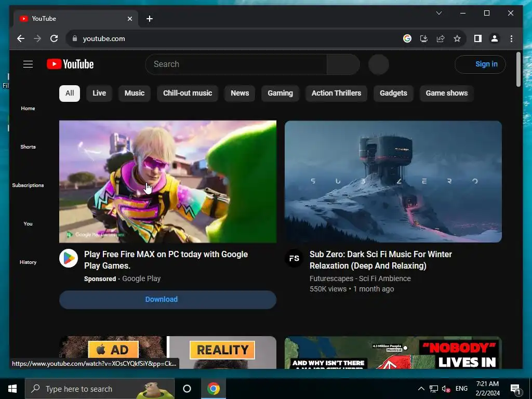Click the '550K views' text
Screen dimensions: 532x399
328,289
